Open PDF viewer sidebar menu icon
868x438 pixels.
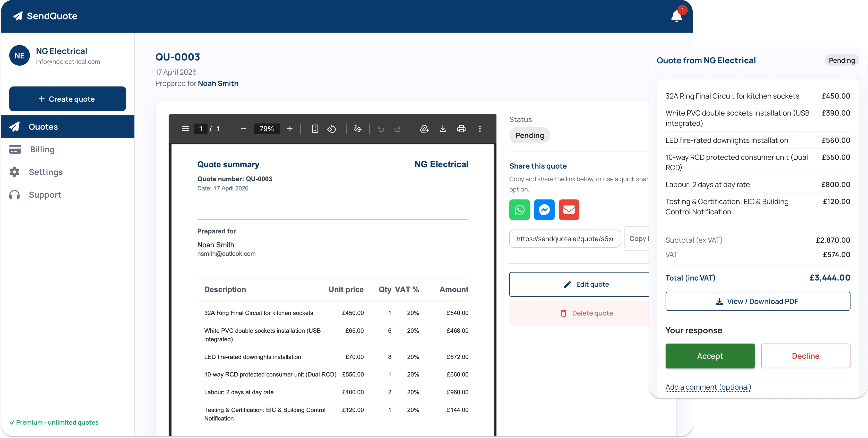click(185, 129)
